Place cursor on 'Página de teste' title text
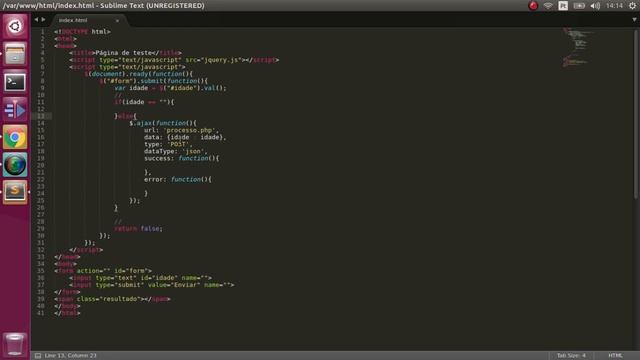640x360 pixels. 124,53
